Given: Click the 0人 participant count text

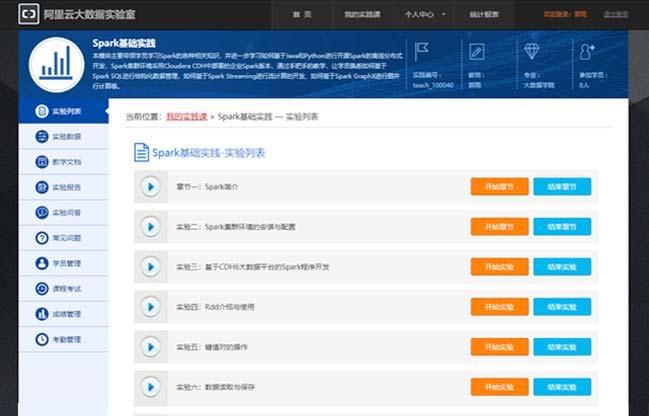Looking at the screenshot, I should 584,85.
